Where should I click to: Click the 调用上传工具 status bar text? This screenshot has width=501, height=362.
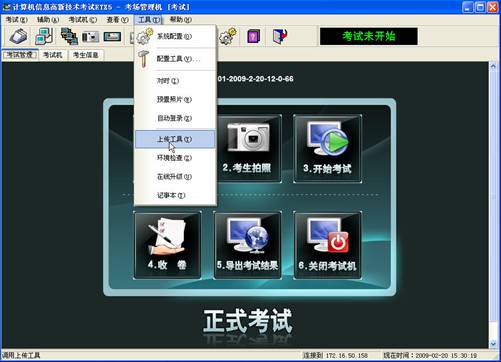click(x=21, y=355)
